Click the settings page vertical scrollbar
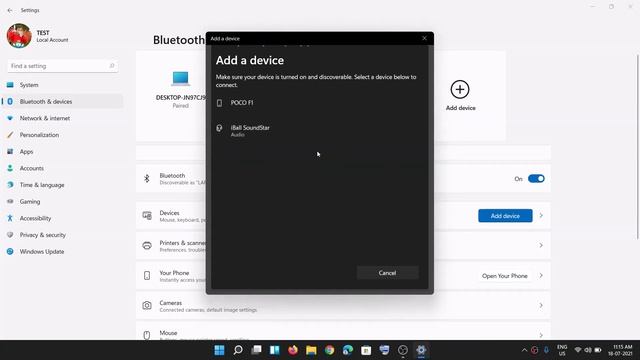640x360 pixels. tap(638, 147)
